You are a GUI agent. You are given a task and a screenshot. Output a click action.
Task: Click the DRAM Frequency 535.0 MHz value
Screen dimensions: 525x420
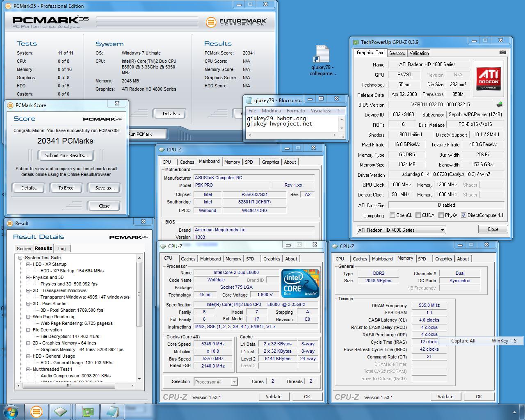coord(429,306)
